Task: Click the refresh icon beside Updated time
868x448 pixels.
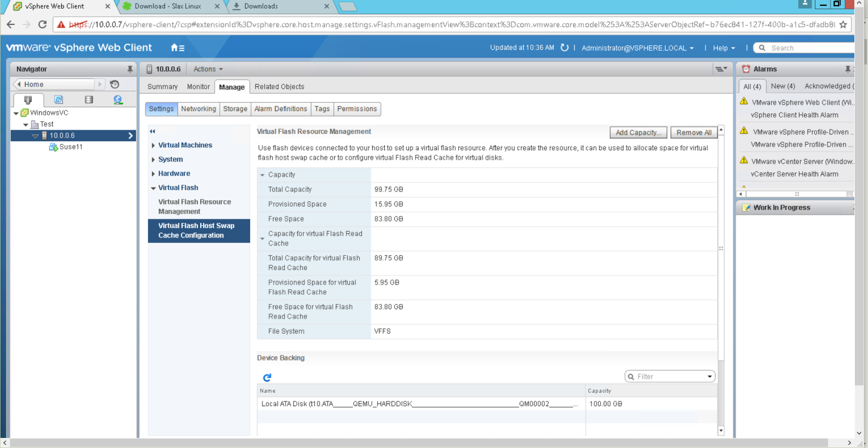Action: point(564,48)
